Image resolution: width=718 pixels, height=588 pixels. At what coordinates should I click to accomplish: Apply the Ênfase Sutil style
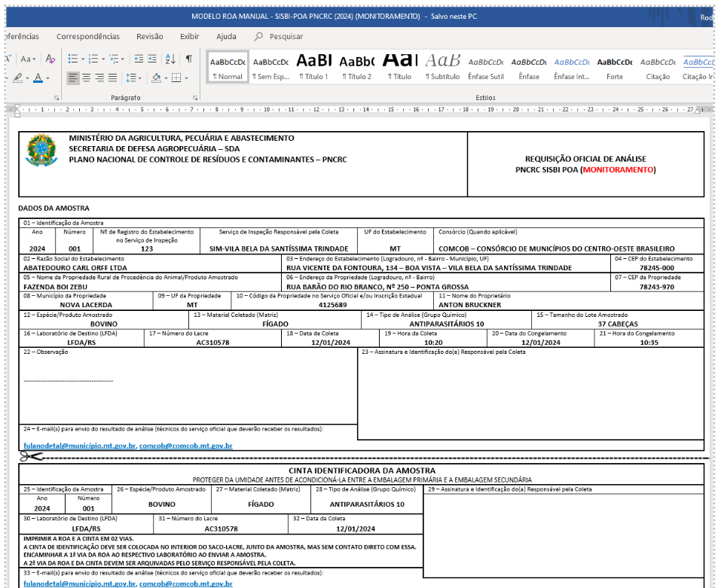486,67
